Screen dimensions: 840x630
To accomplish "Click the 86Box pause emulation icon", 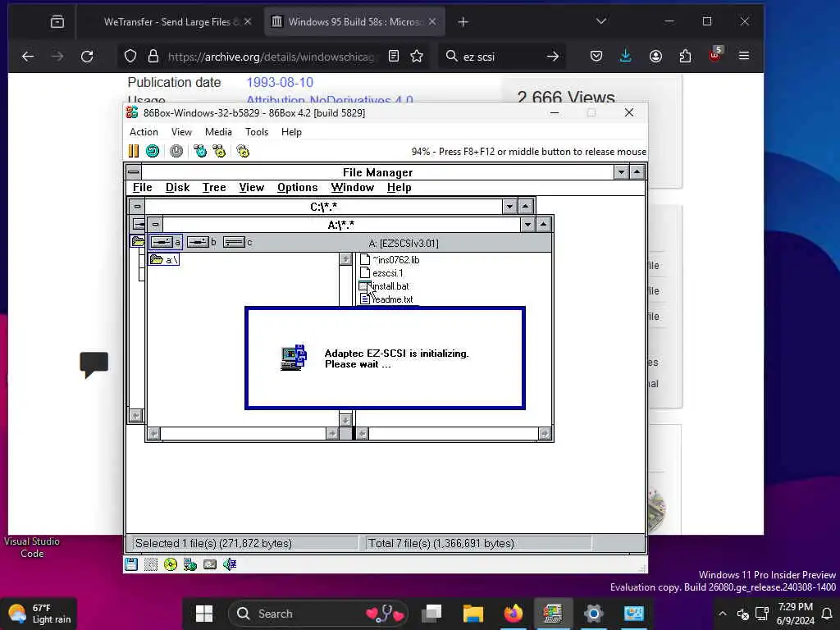I will point(134,151).
